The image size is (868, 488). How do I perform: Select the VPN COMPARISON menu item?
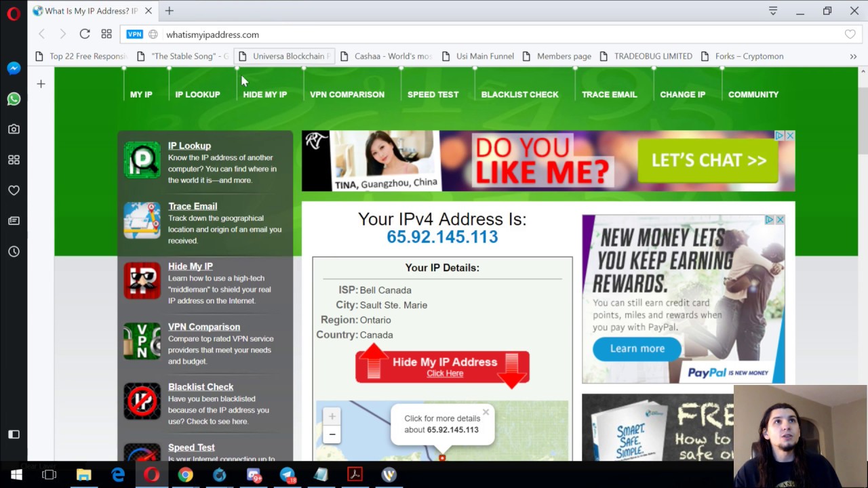point(347,94)
